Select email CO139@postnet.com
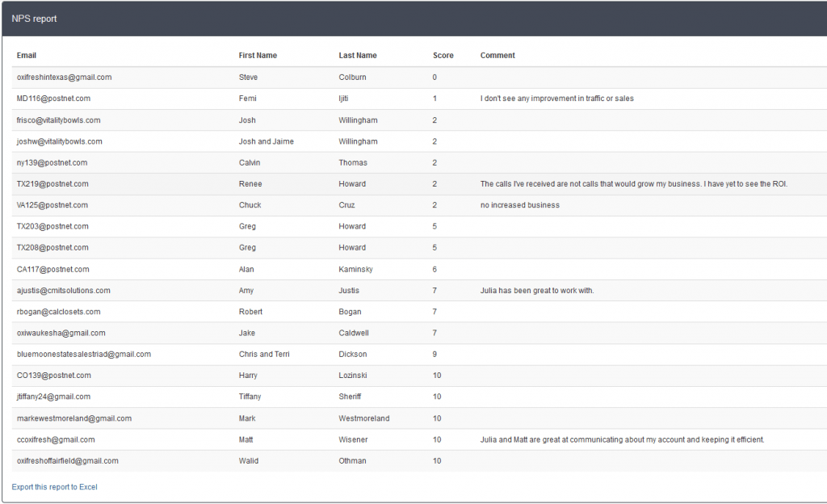Viewport: 827px width, 504px height. [x=54, y=376]
